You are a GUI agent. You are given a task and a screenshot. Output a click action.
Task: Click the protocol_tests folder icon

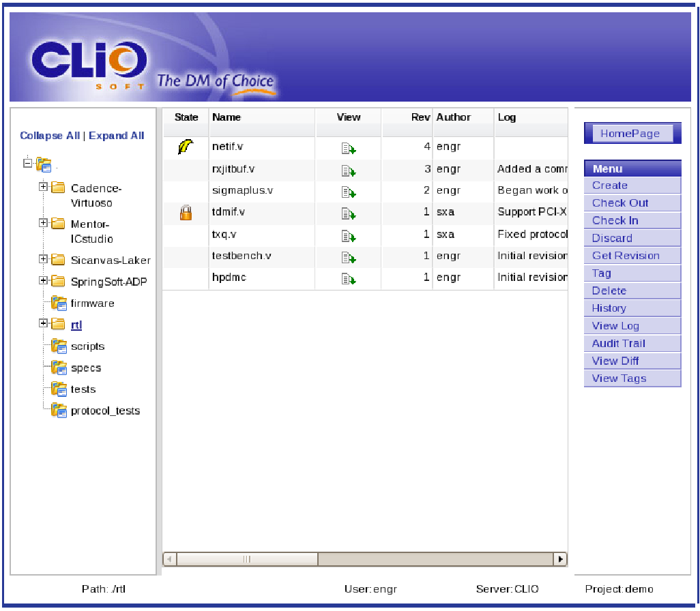click(x=59, y=410)
